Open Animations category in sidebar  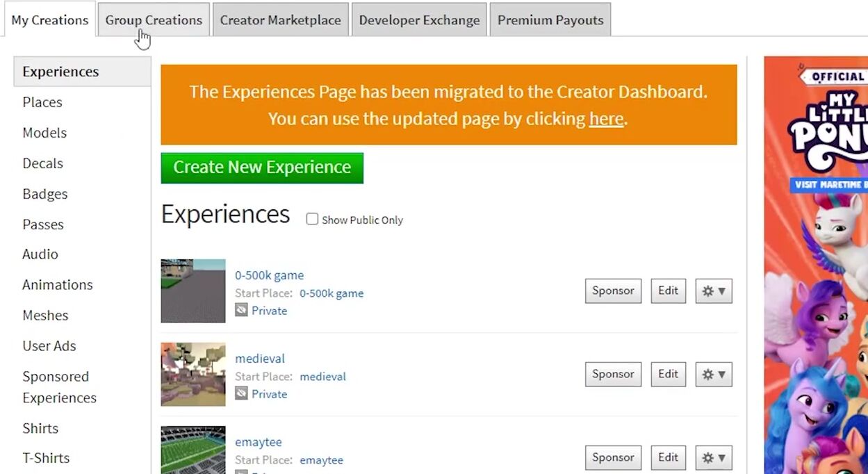tap(57, 285)
